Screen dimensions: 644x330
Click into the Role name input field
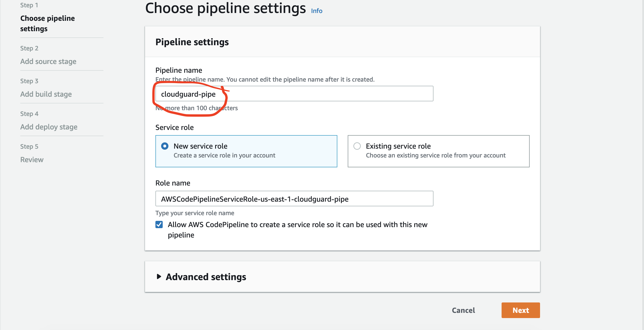tap(294, 199)
